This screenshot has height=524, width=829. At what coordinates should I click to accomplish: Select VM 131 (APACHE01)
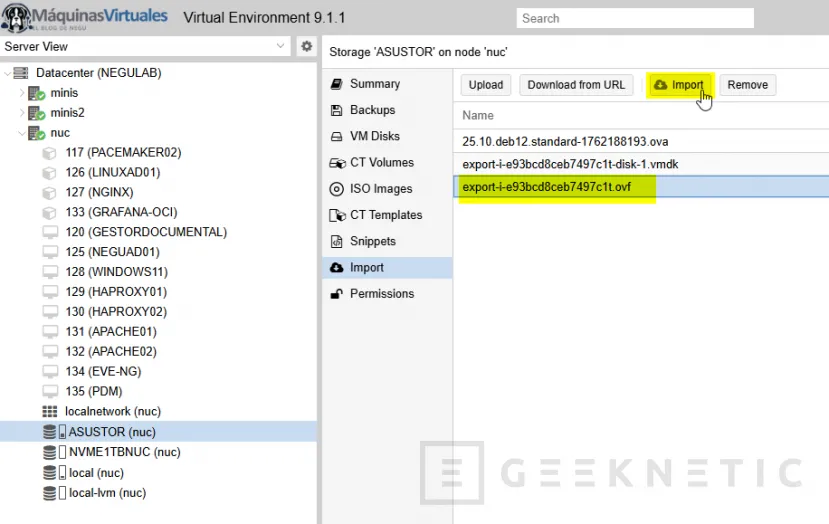click(159, 332)
